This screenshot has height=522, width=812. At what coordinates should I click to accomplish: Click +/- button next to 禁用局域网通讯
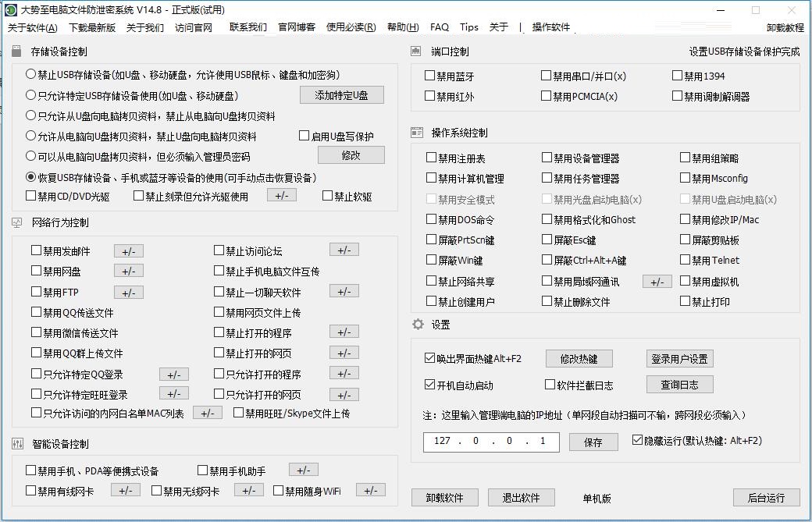(x=657, y=282)
